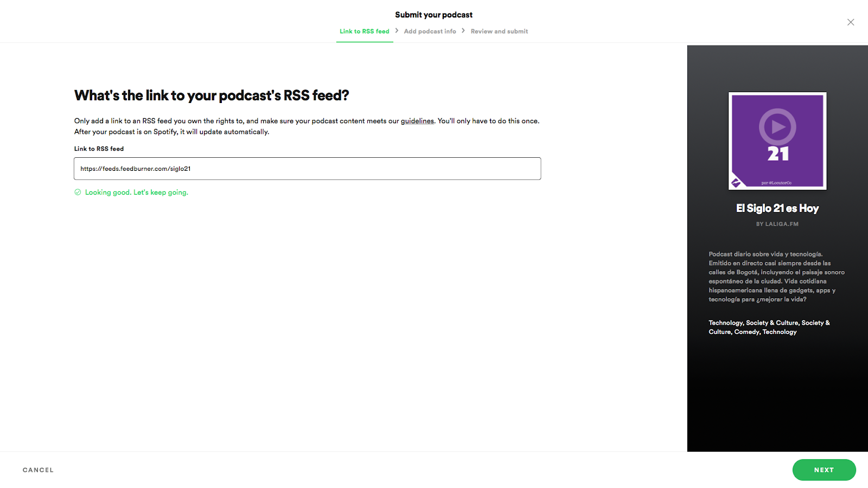Click chevron after Add podcast info step

tap(463, 31)
